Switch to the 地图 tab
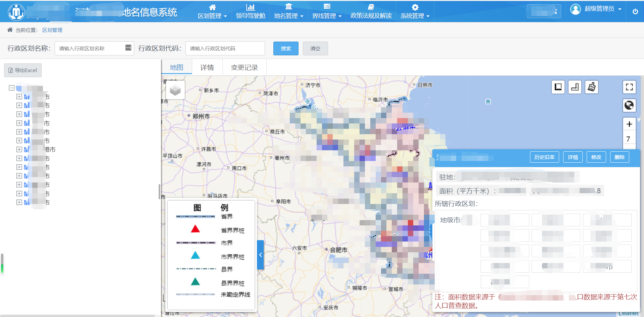Viewport: 644px width, 317px height. click(x=176, y=67)
